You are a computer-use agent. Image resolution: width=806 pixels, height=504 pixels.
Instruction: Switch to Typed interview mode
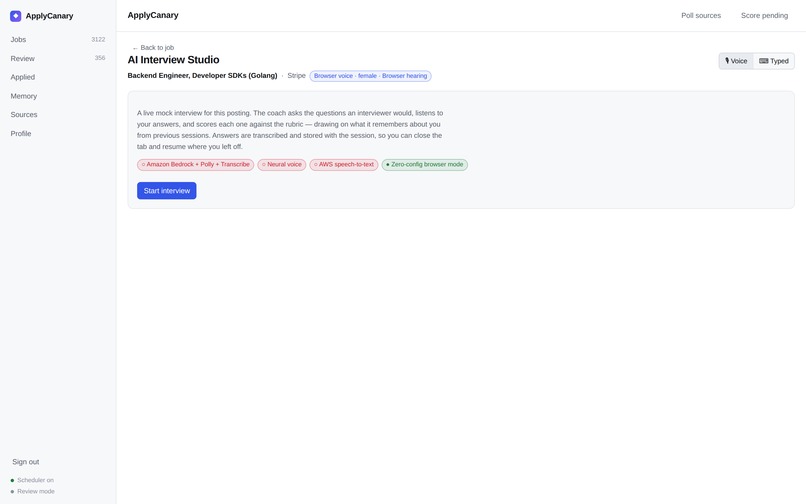tap(774, 61)
